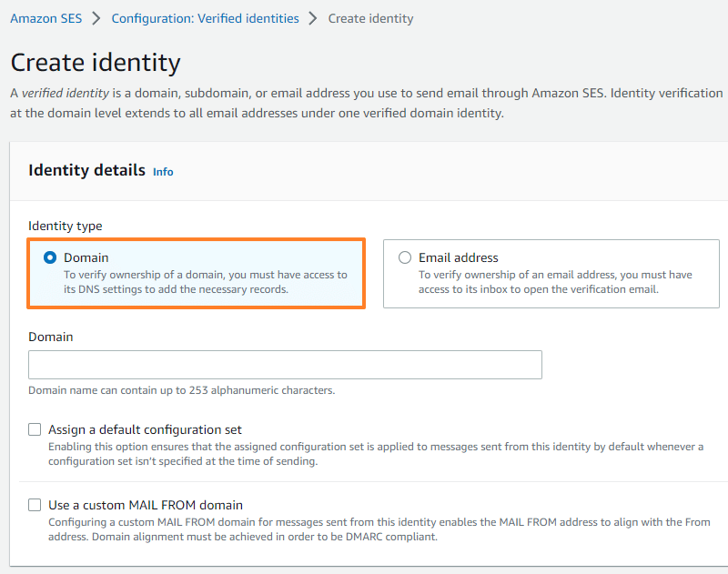Click the Domain label above the text field
Screen dimensions: 728x574
click(x=51, y=337)
